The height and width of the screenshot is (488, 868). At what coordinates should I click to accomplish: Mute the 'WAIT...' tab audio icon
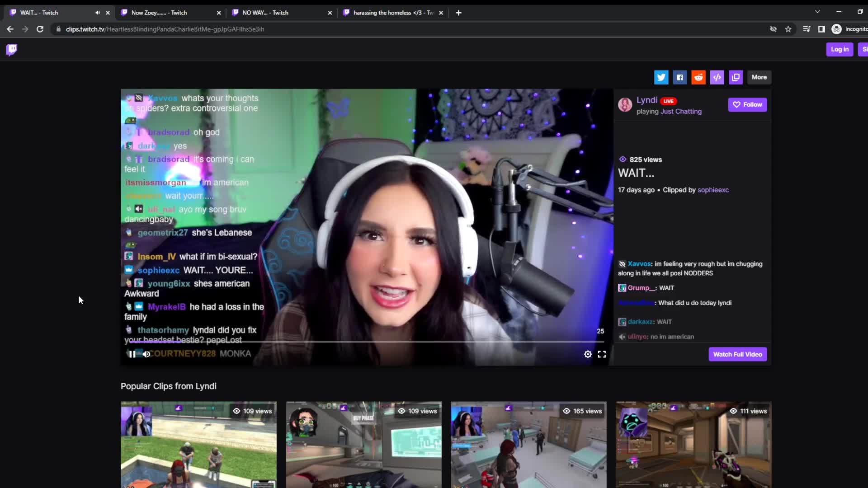[x=98, y=13]
